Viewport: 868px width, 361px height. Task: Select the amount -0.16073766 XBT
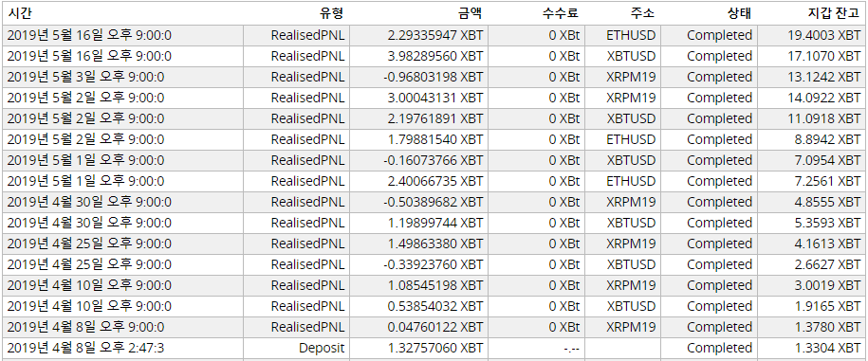click(x=433, y=161)
